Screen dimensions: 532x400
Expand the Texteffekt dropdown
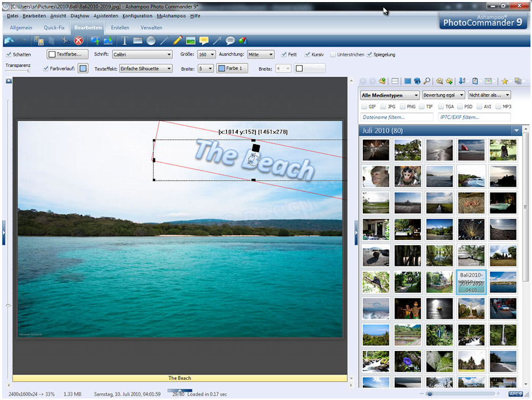tap(146, 69)
